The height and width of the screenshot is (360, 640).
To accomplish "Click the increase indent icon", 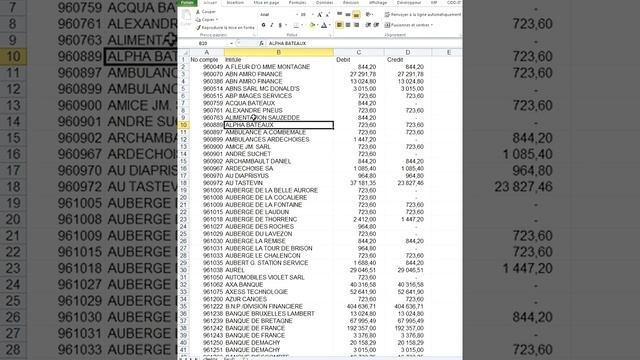I will 376,25.
